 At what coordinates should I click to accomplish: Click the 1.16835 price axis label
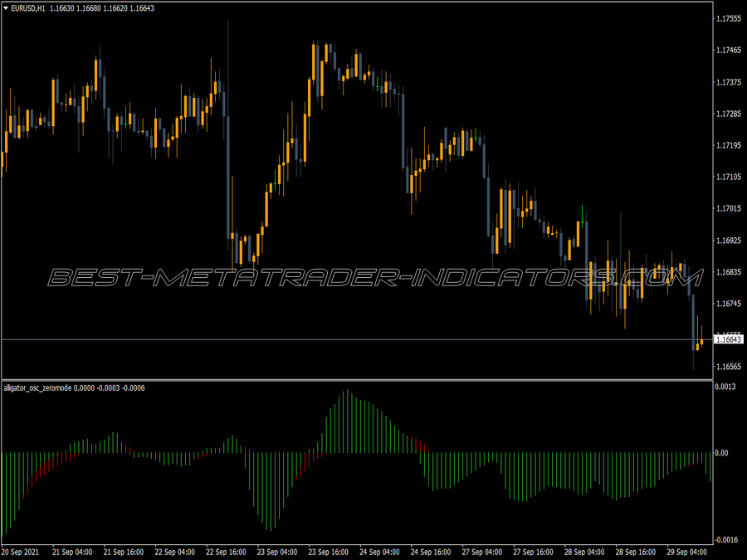729,272
